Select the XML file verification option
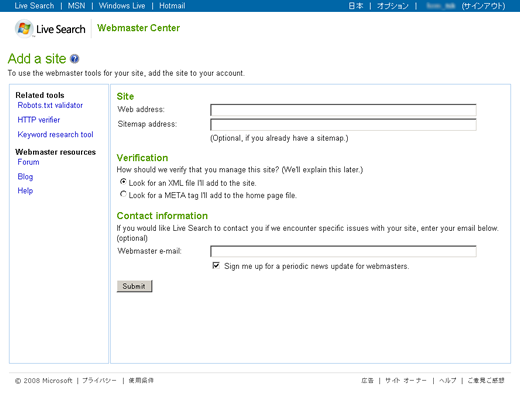Viewport: 520px width, 399px height. pos(123,182)
